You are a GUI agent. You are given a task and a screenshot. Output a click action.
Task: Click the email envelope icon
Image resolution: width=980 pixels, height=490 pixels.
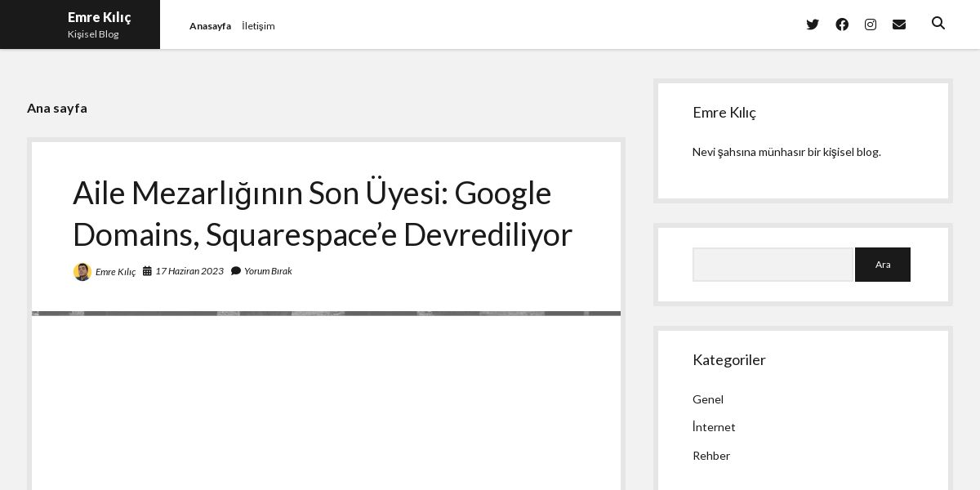point(899,24)
